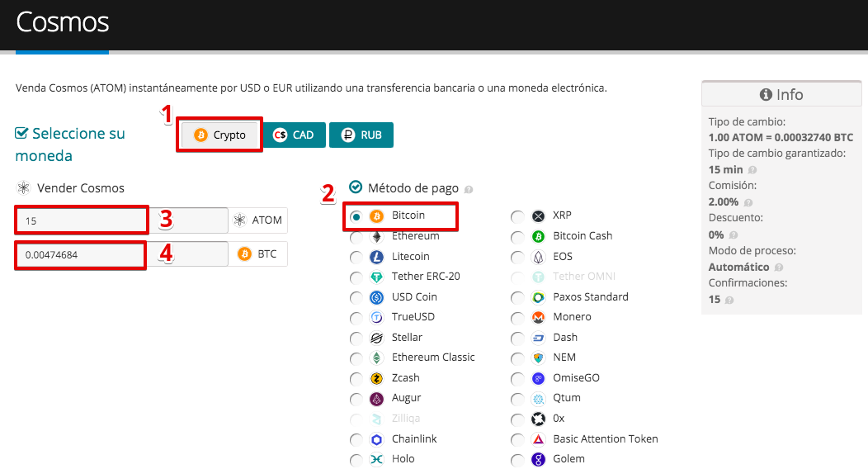Click the ATOM amount input field
Image resolution: width=868 pixels, height=469 pixels.
[122, 220]
